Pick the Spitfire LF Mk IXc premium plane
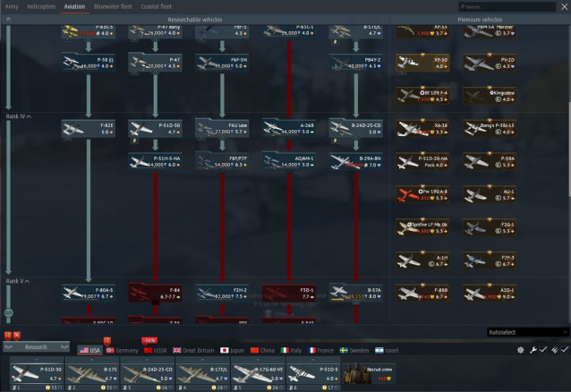The height and width of the screenshot is (392, 571). tap(422, 226)
